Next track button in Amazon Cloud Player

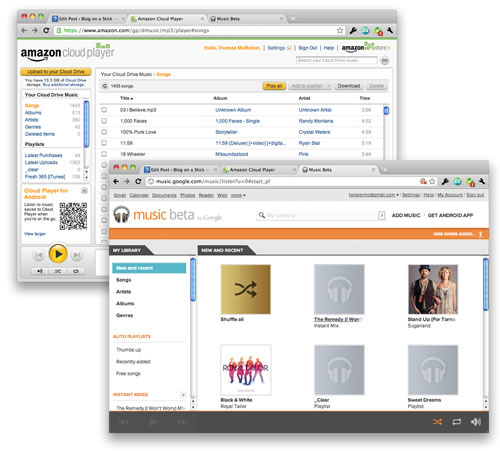[77, 255]
